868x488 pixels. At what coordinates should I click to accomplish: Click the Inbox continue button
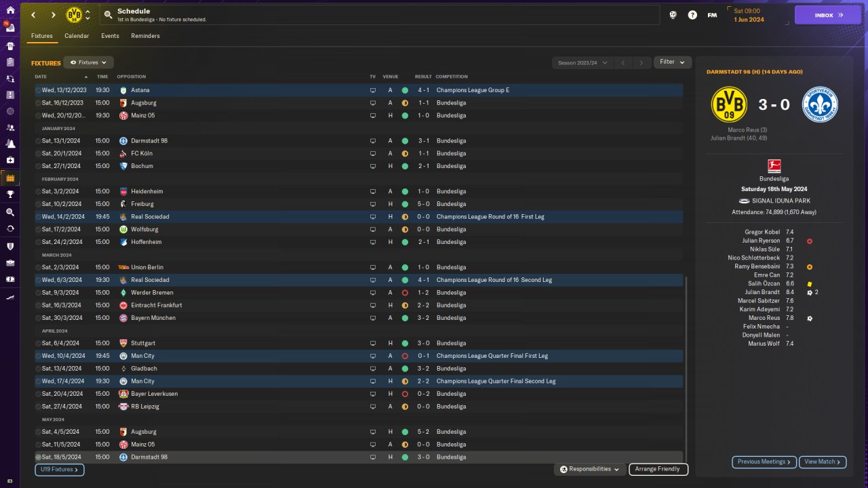coord(828,15)
